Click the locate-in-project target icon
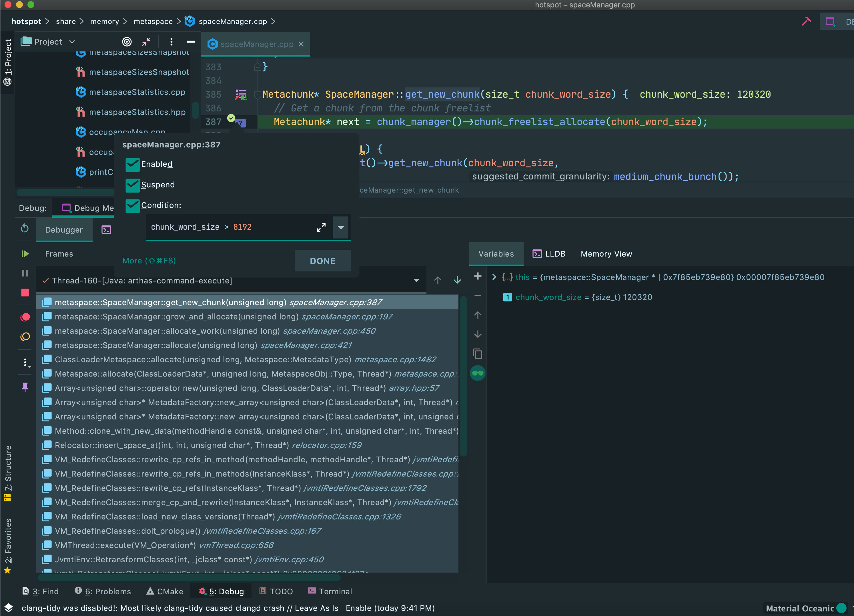This screenshot has height=616, width=854. [x=127, y=42]
